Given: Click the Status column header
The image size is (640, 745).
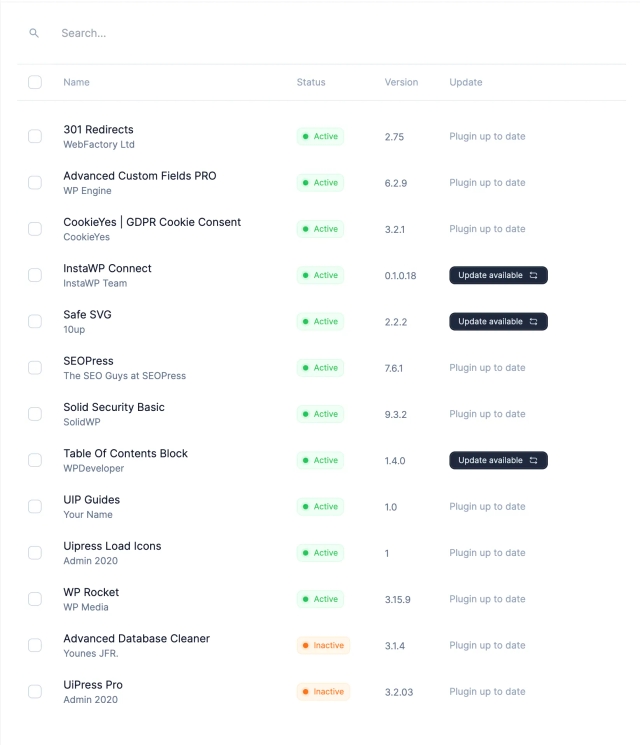Looking at the screenshot, I should (x=311, y=82).
